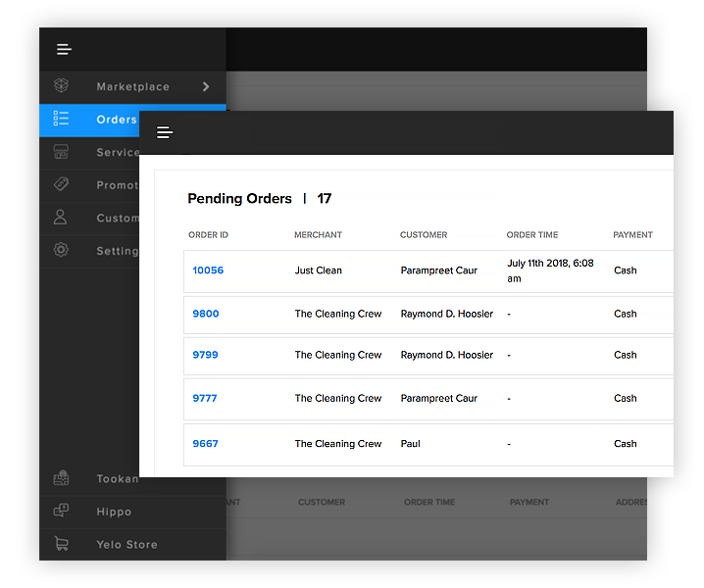Select the Marketplace box icon
The height and width of the screenshot is (588, 704).
coord(61,86)
